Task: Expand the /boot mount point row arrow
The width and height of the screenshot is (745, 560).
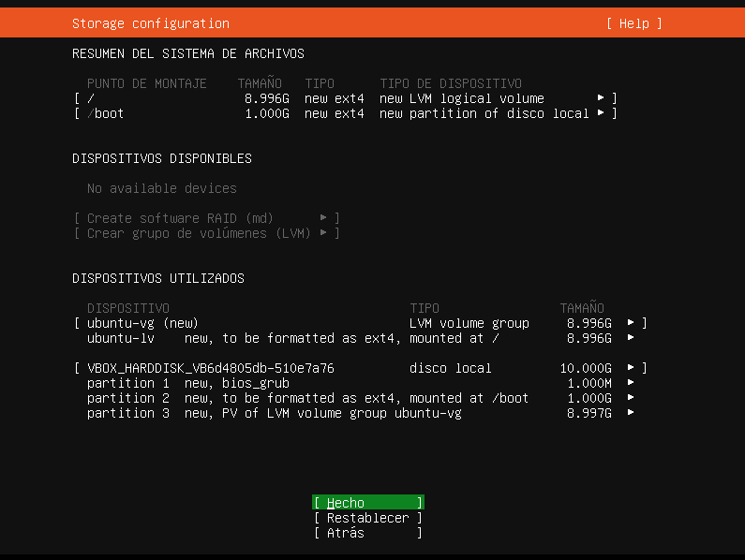Action: point(602,113)
